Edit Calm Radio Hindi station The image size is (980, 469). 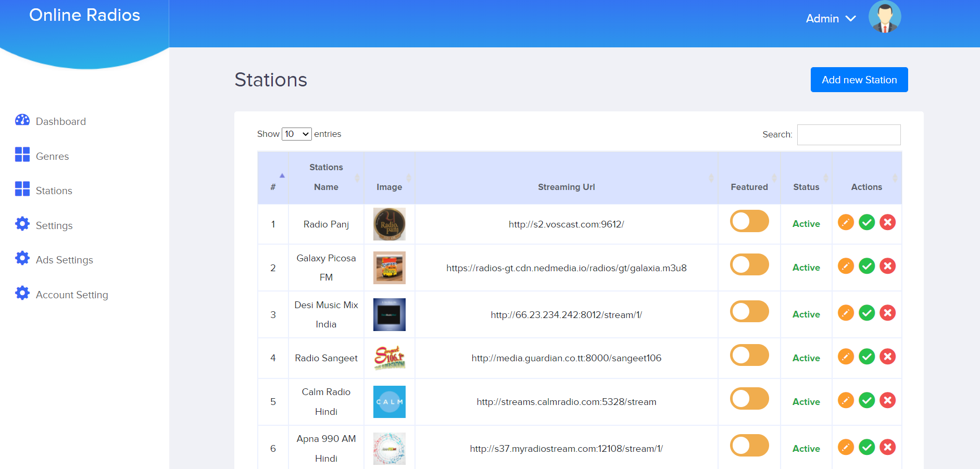tap(846, 400)
